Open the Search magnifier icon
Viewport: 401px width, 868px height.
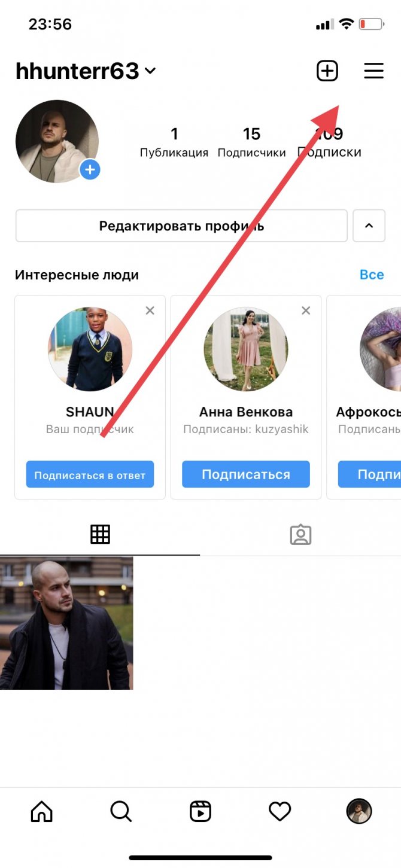pos(121,811)
